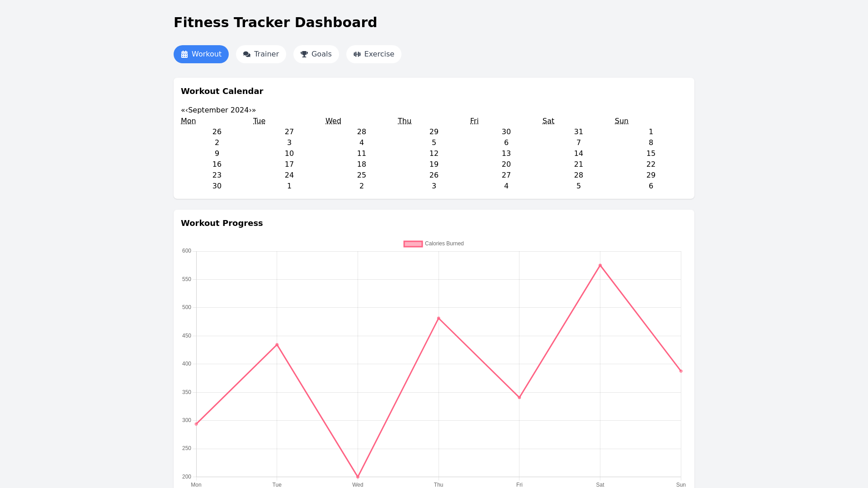Pick September 30 on the calendar
The height and width of the screenshot is (488, 868).
[x=217, y=186]
